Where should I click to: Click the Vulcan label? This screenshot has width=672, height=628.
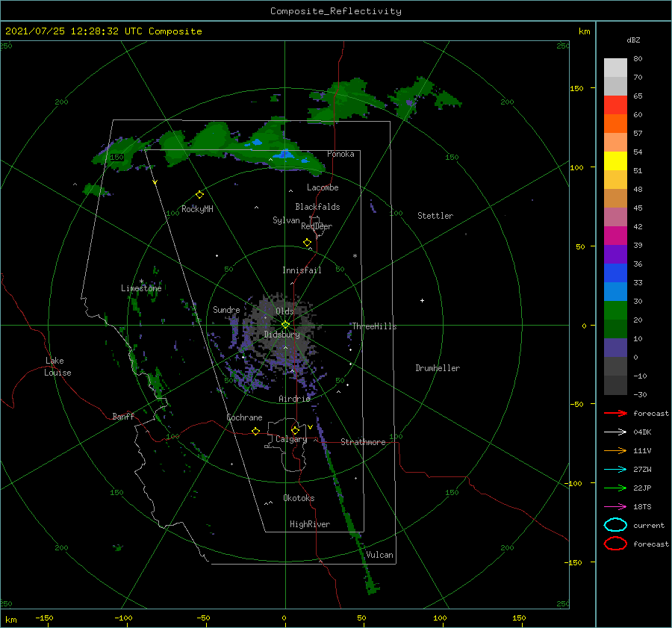(x=380, y=555)
